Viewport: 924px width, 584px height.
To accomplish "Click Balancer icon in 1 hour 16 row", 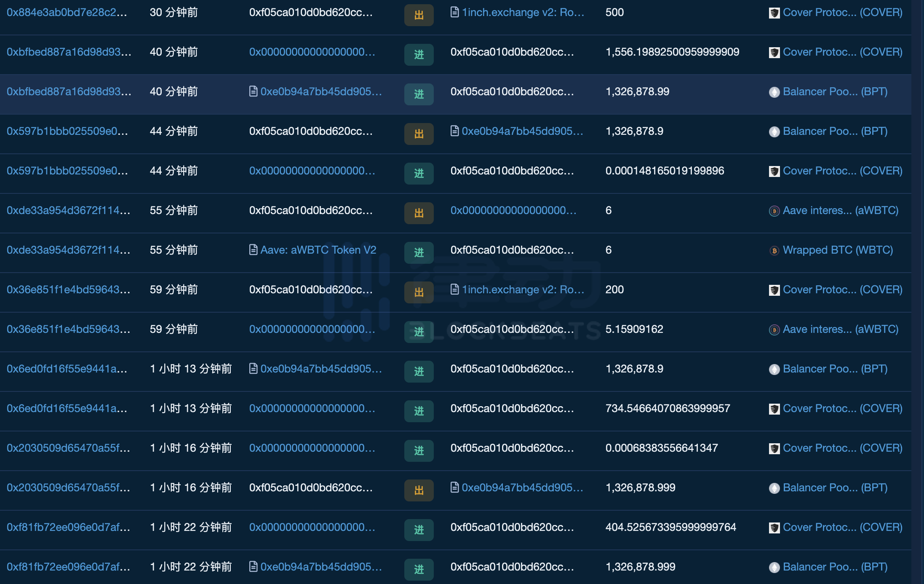I will click(x=774, y=488).
